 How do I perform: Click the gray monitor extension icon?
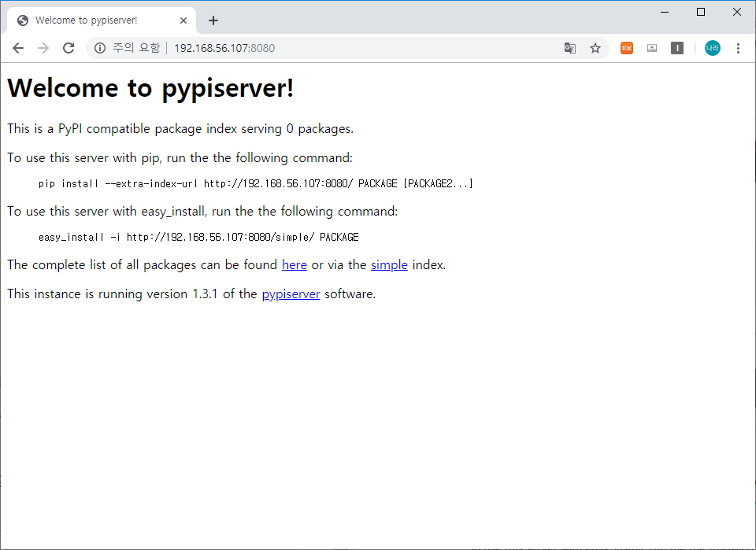point(652,48)
